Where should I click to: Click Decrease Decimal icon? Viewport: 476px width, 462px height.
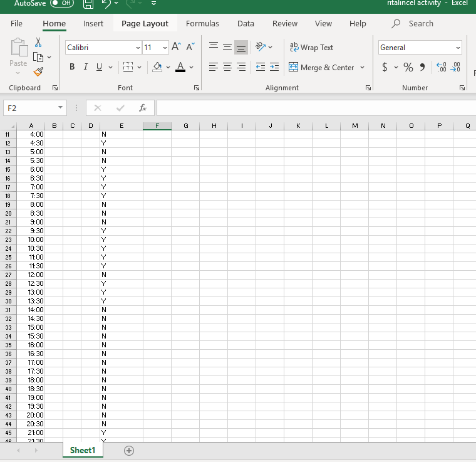click(x=455, y=67)
